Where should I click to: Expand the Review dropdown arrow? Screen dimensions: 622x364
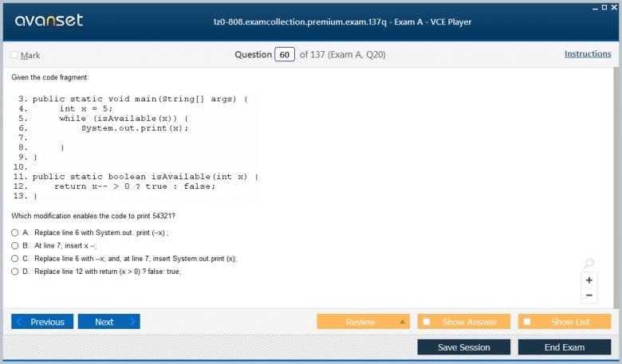[402, 322]
